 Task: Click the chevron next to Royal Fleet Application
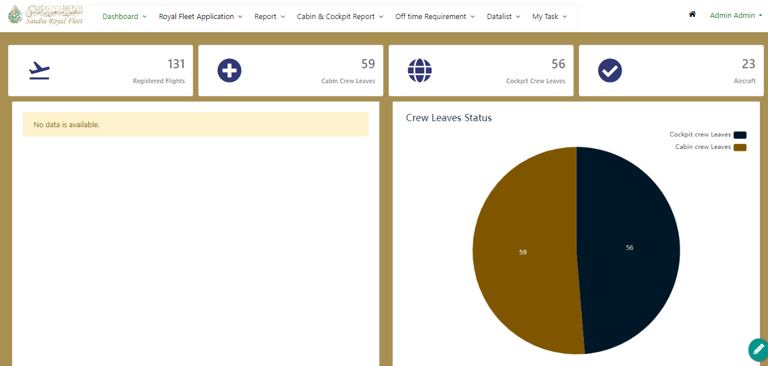pyautogui.click(x=240, y=17)
